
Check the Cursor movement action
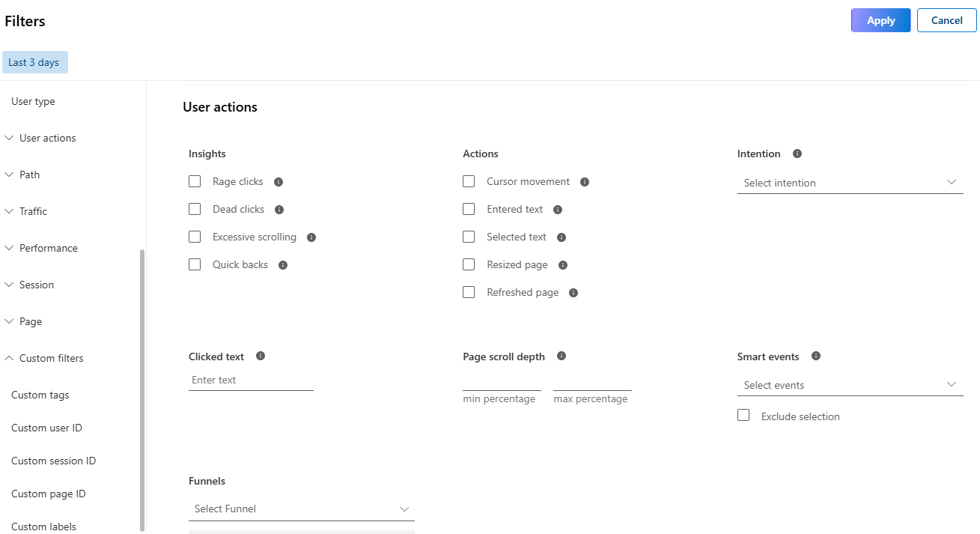[469, 181]
